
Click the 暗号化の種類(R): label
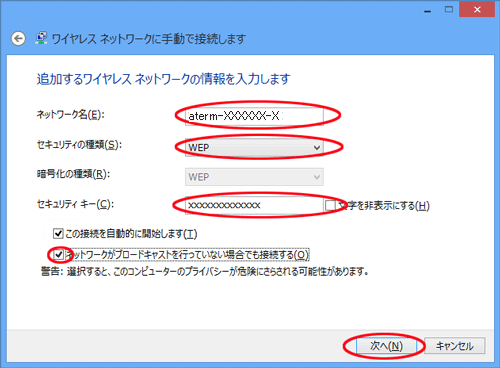coord(73,174)
